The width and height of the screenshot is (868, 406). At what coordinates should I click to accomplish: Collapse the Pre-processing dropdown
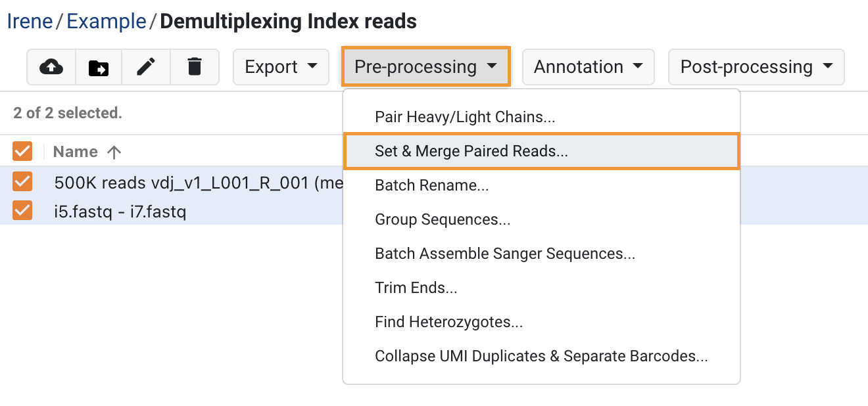[425, 67]
